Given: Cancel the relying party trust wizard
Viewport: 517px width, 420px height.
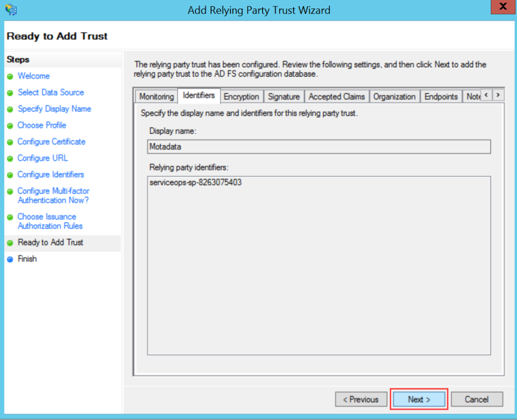Looking at the screenshot, I should point(477,399).
